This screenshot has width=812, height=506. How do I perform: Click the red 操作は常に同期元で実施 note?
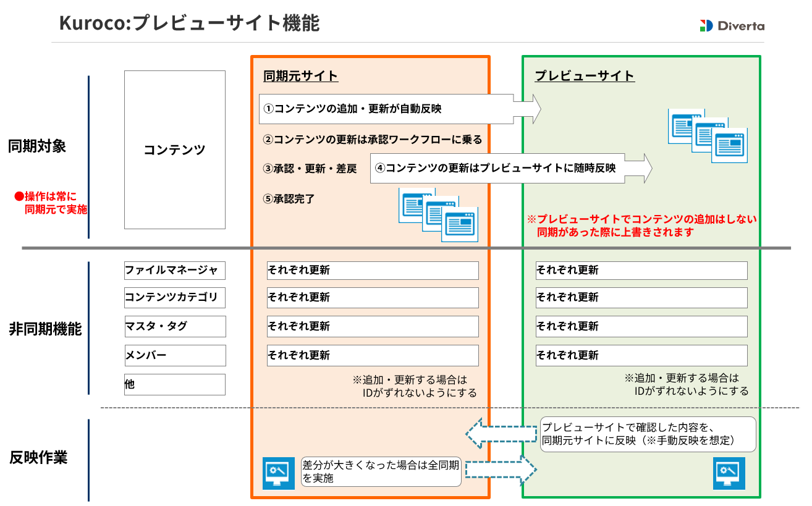[x=51, y=203]
